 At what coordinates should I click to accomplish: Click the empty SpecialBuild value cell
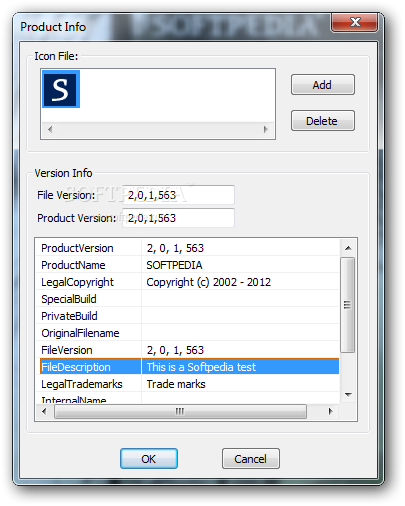point(240,299)
